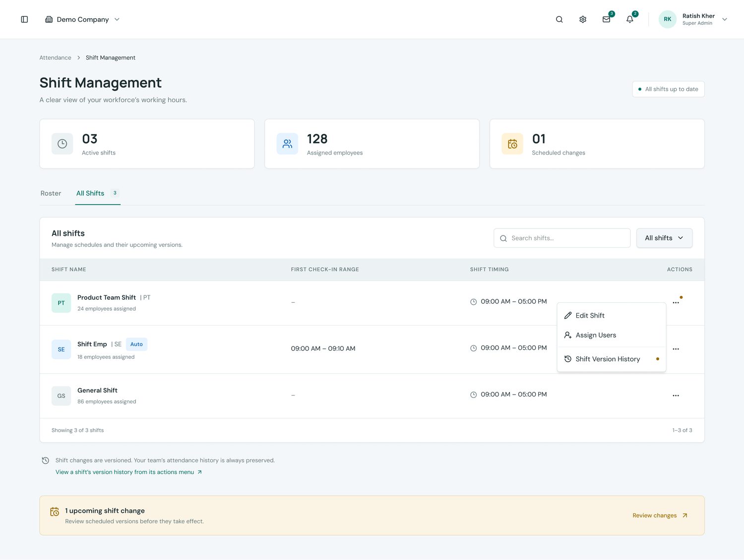The image size is (744, 560).
Task: Focus the Search shifts input field
Action: click(562, 238)
